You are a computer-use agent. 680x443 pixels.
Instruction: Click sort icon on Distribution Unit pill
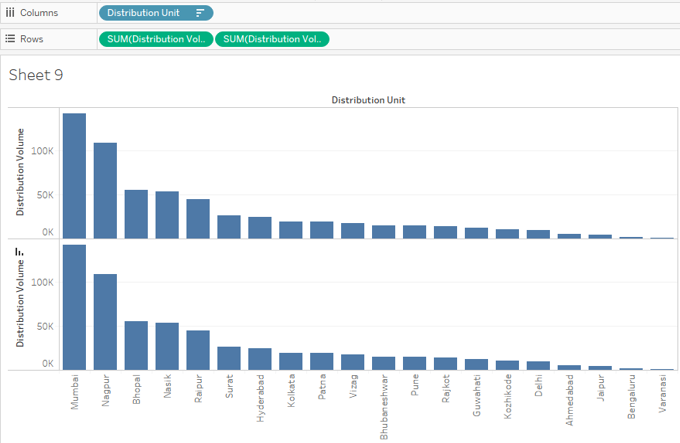coord(200,13)
